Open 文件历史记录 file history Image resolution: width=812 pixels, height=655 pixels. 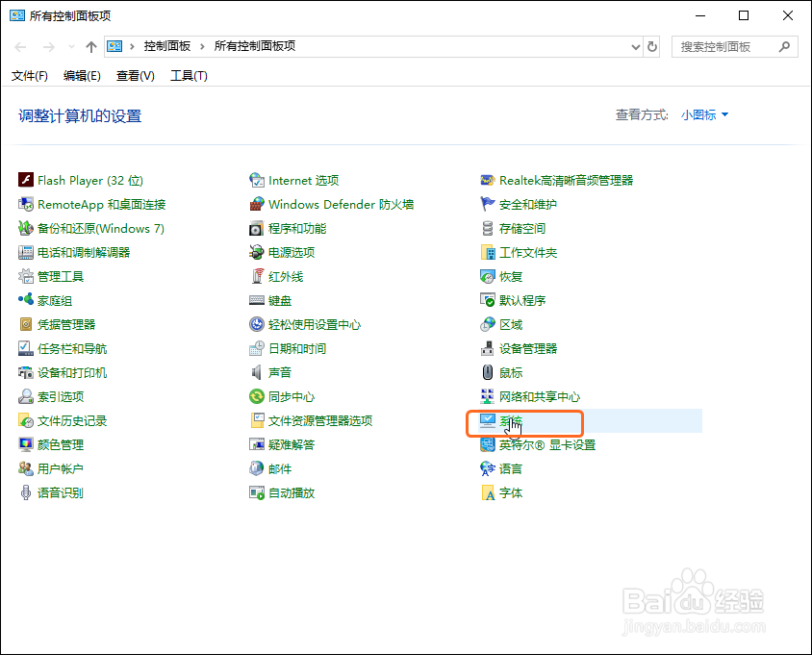pyautogui.click(x=71, y=420)
